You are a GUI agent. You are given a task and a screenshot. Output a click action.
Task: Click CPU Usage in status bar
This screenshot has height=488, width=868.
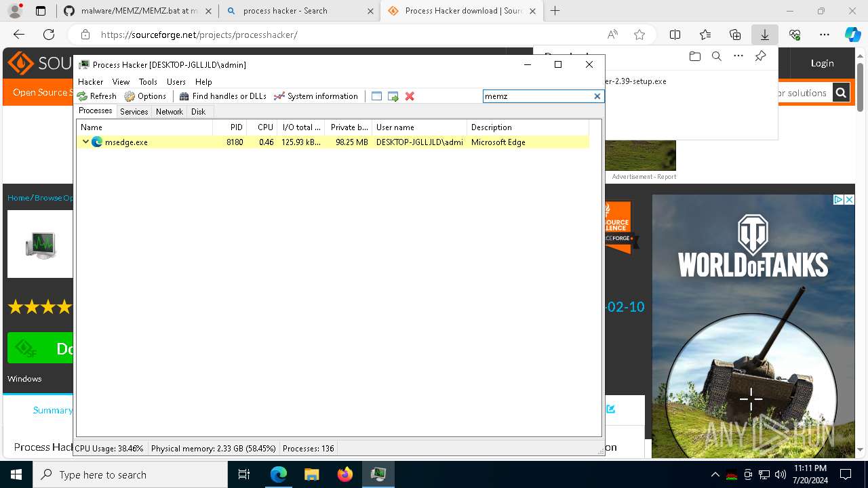110,449
